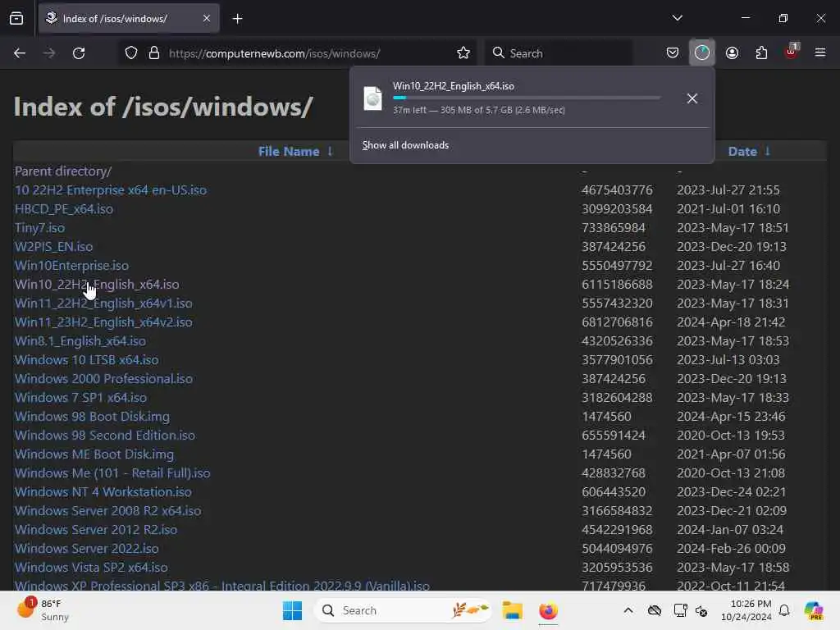The image size is (840, 630).
Task: Open a new tab with plus button
Action: pyautogui.click(x=237, y=19)
